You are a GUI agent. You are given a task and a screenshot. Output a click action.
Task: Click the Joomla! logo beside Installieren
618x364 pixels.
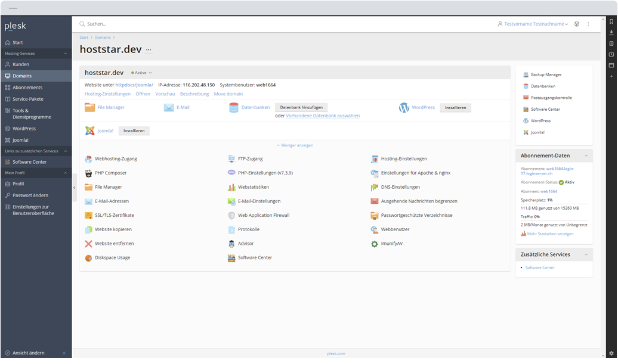point(90,131)
